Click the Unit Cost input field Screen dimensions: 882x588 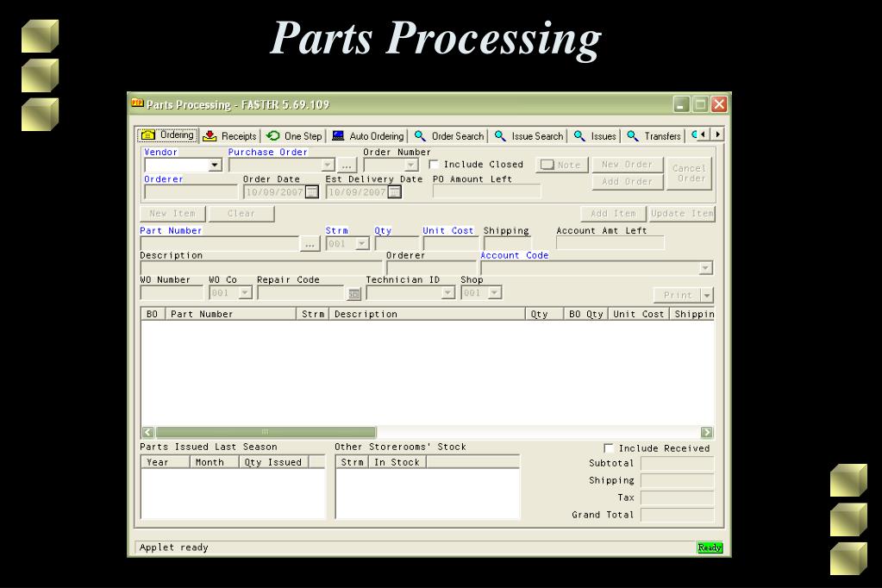pos(451,244)
